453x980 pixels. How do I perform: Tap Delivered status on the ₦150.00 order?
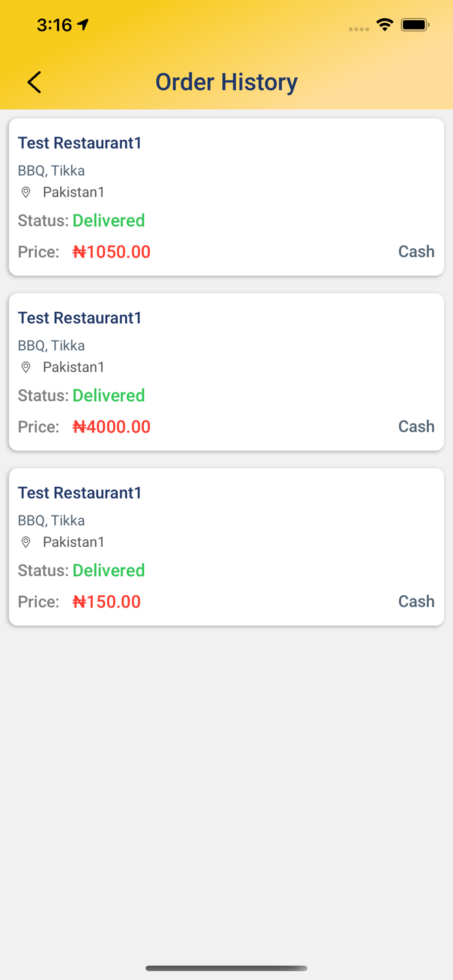pyautogui.click(x=109, y=570)
